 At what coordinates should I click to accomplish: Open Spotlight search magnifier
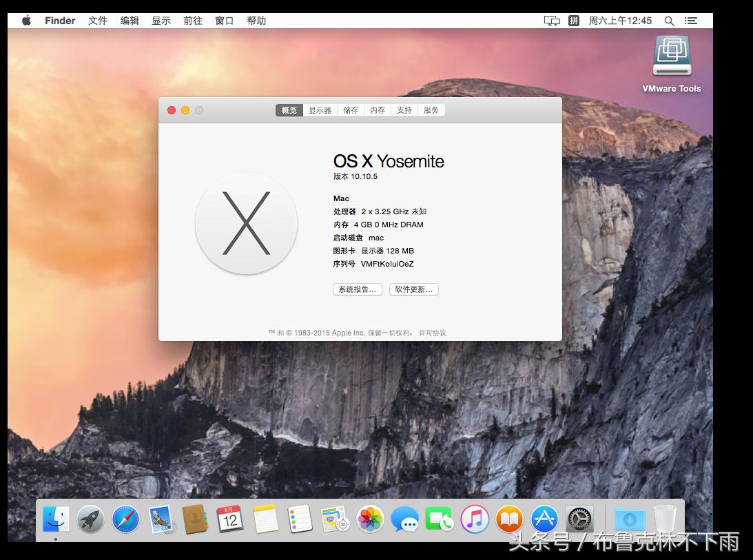[x=669, y=21]
